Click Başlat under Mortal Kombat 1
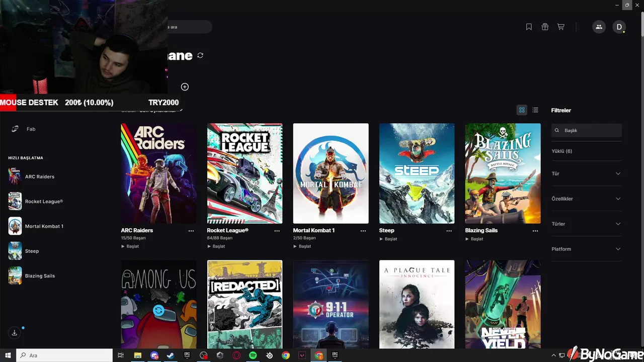The width and height of the screenshot is (644, 362). pos(302,246)
